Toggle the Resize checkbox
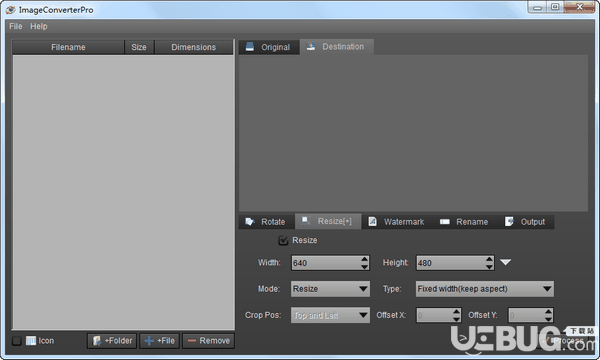The image size is (600, 360). point(283,240)
